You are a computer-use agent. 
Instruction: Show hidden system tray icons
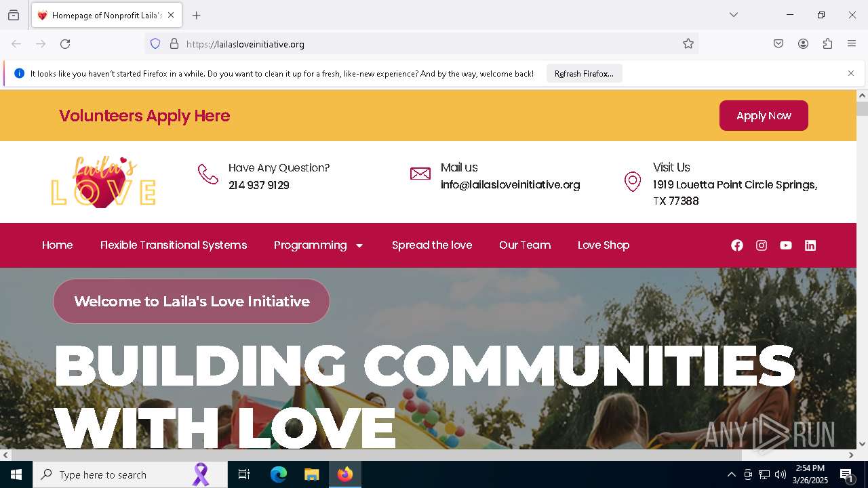(731, 474)
